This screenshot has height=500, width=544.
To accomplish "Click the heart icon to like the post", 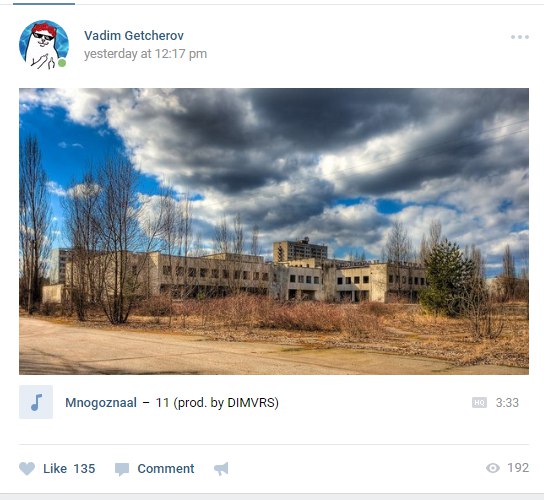I will click(x=27, y=469).
